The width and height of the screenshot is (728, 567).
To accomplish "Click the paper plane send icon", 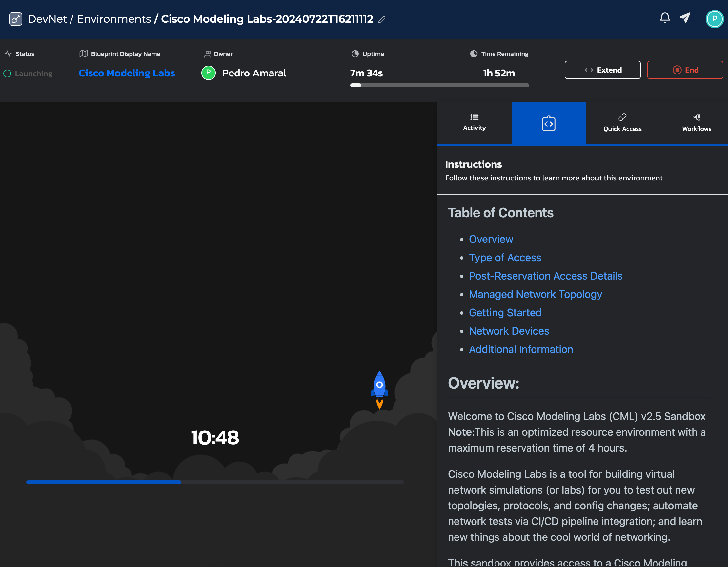I will [x=685, y=18].
